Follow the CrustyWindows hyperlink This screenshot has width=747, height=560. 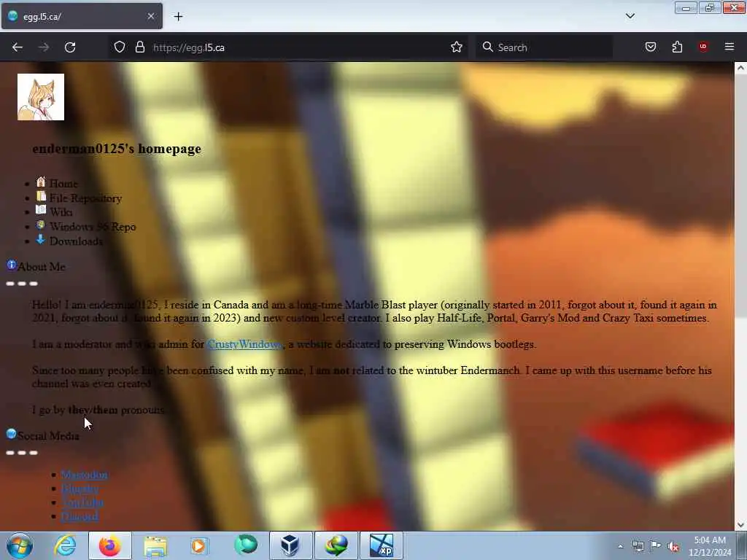(x=245, y=344)
